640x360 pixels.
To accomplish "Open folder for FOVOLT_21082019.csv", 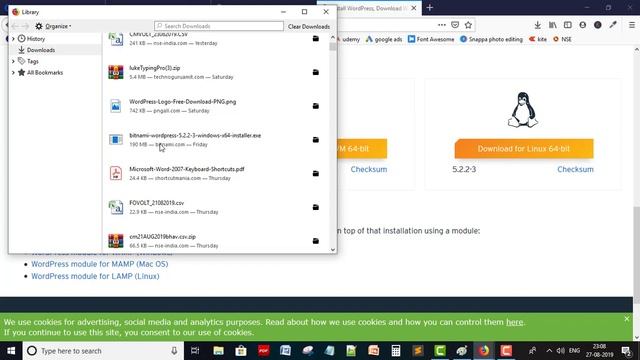I will [316, 207].
